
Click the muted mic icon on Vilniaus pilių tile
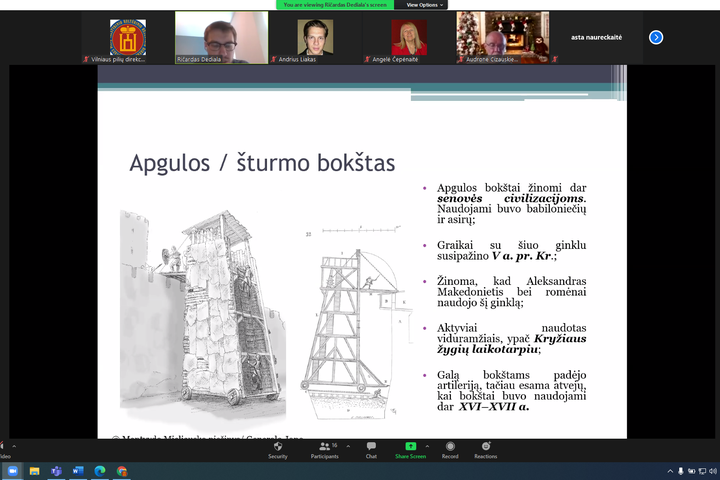[85, 59]
